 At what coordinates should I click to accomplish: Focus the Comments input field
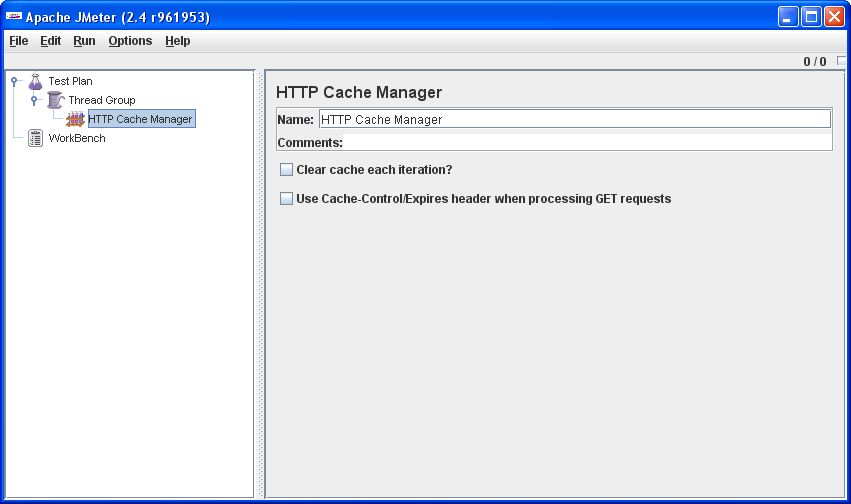pyautogui.click(x=586, y=142)
